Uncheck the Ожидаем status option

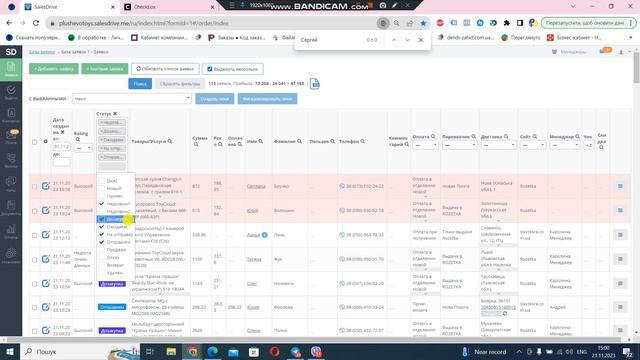pos(116,227)
